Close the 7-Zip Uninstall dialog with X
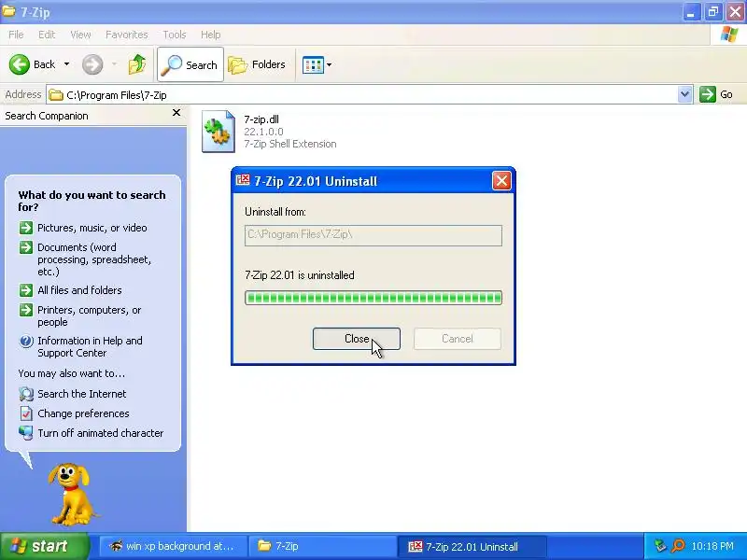Viewport: 747px width, 560px height. click(x=501, y=180)
